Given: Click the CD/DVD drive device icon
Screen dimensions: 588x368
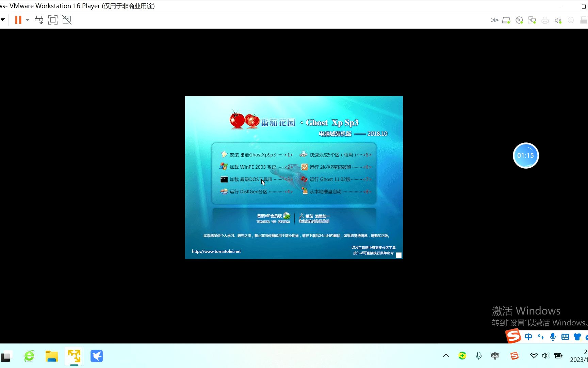Looking at the screenshot, I should pyautogui.click(x=519, y=20).
